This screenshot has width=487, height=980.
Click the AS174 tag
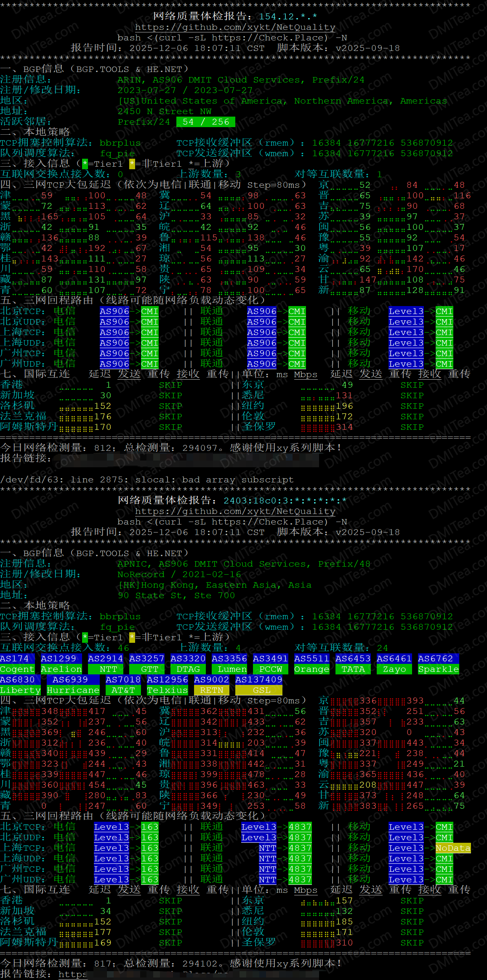tap(15, 659)
